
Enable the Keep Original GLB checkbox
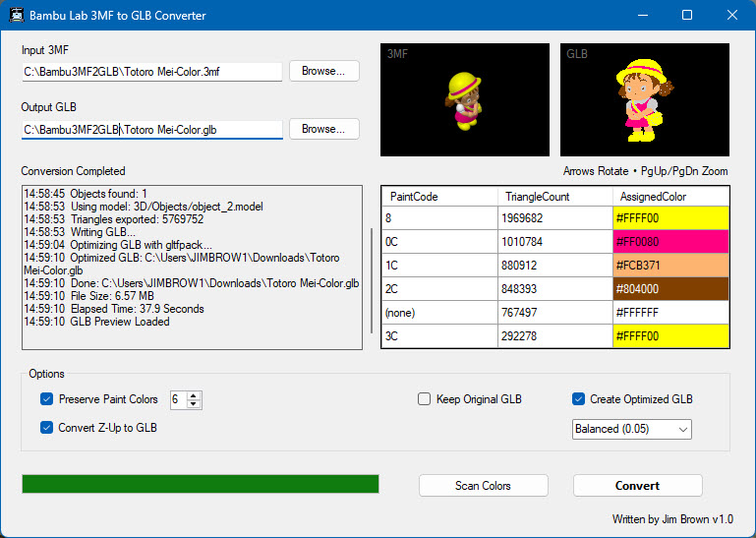point(424,399)
